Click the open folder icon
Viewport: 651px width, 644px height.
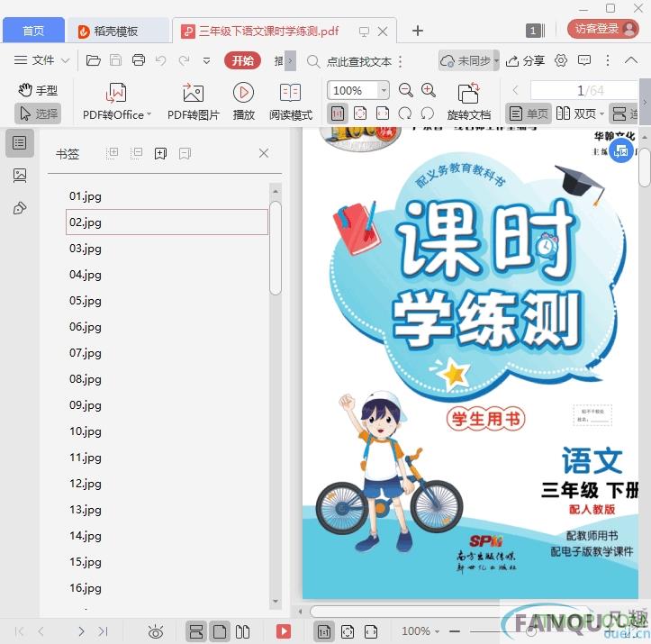tap(93, 60)
